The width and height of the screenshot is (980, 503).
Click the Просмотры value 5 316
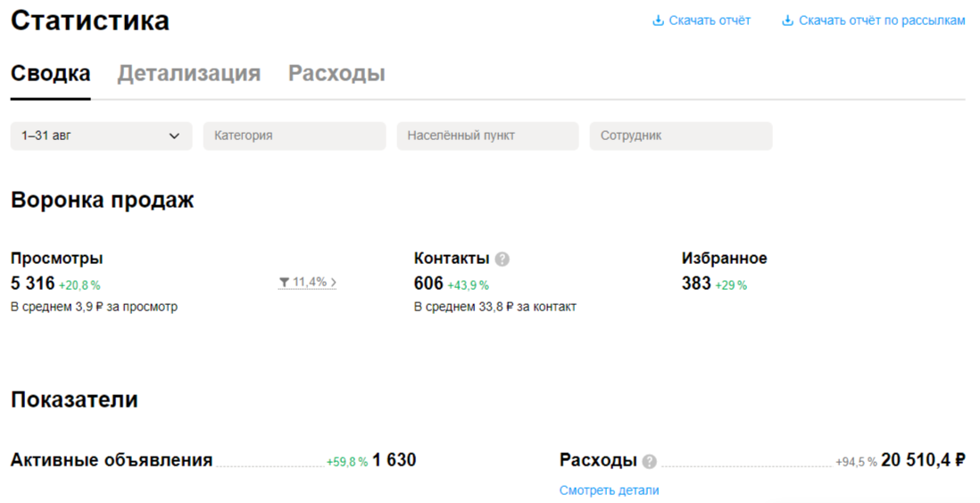(32, 284)
